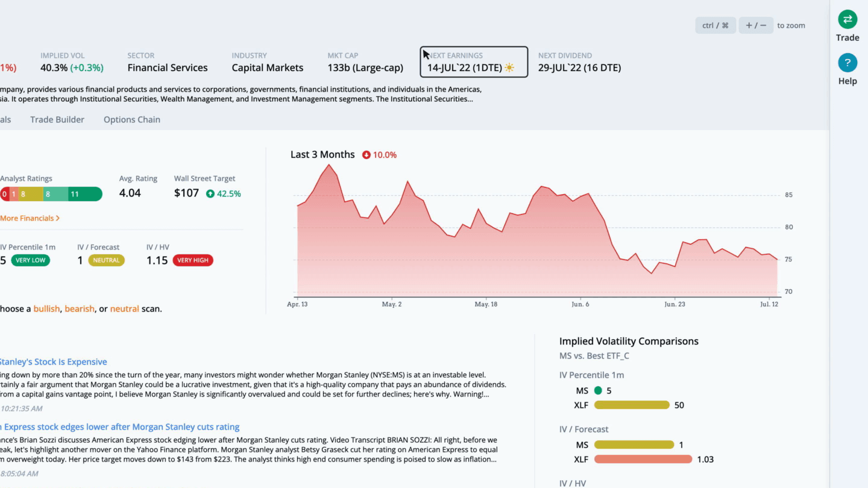868x488 pixels.
Task: Click the + / − zoom key badge
Action: tap(756, 25)
